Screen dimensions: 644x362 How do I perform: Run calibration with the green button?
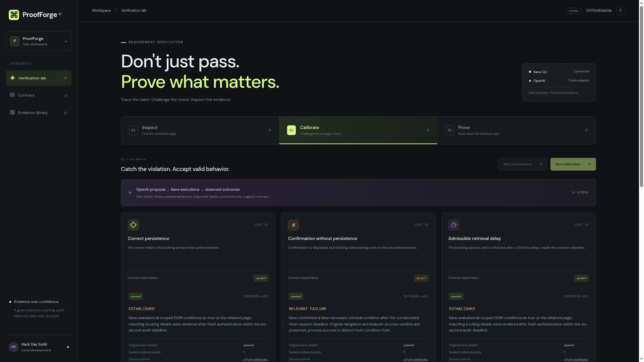pyautogui.click(x=573, y=164)
